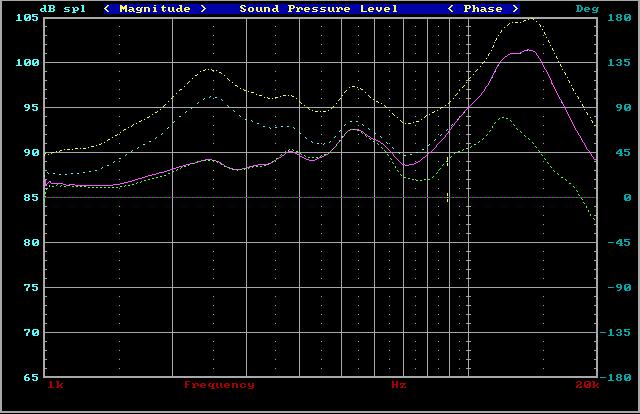The image size is (640, 414).
Task: Click the 70 dB axis value
Action: click(x=31, y=332)
